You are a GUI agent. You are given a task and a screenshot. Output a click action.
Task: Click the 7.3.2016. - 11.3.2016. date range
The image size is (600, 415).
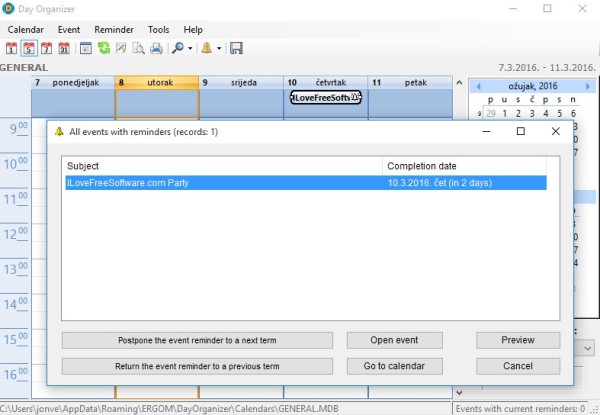tap(547, 68)
